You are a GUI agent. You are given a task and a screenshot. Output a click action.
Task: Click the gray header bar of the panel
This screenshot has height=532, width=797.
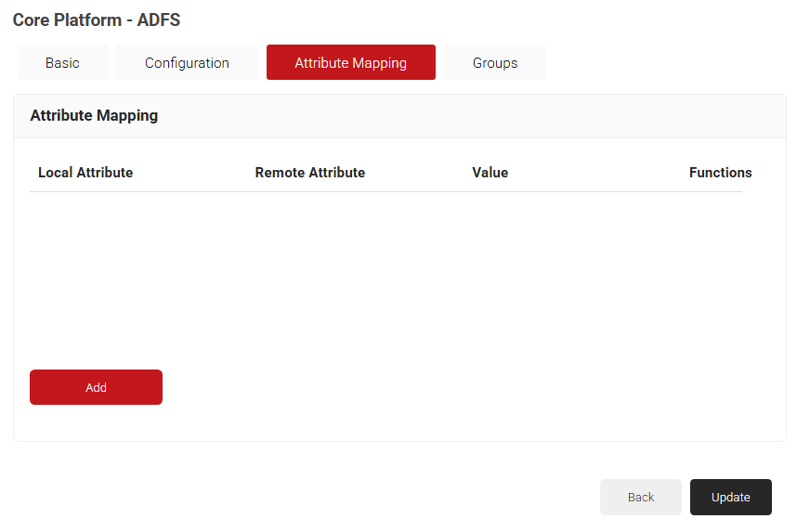464,116
